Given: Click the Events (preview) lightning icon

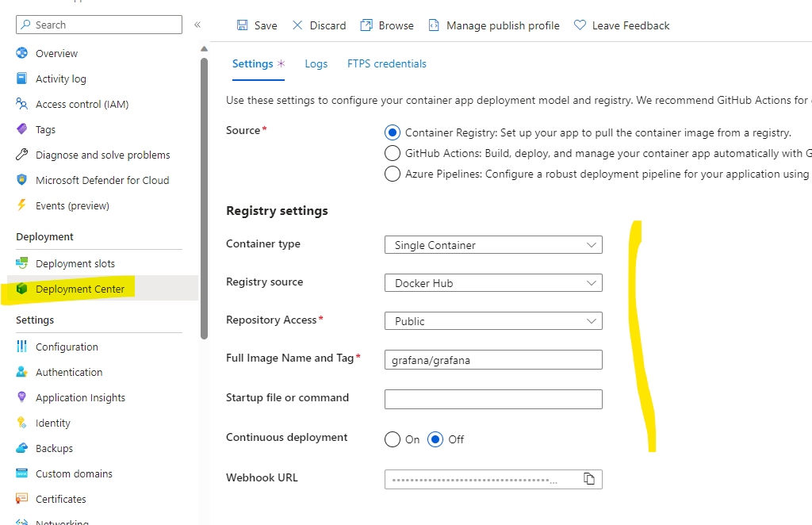Looking at the screenshot, I should (21, 205).
